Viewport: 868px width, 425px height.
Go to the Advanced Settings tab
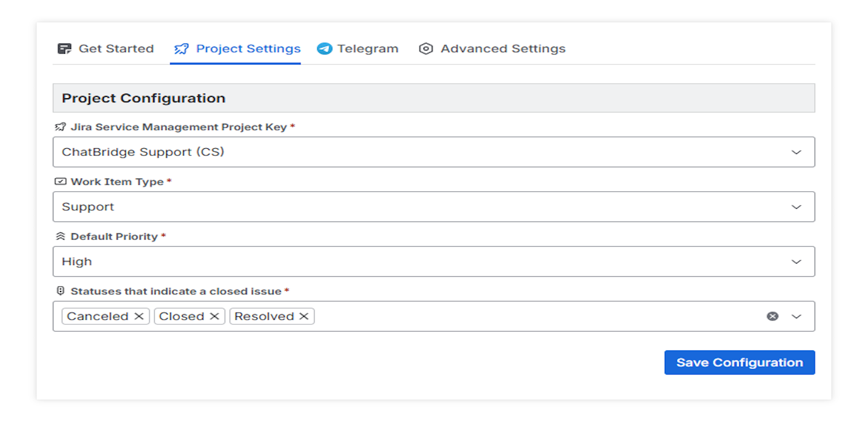tap(503, 49)
